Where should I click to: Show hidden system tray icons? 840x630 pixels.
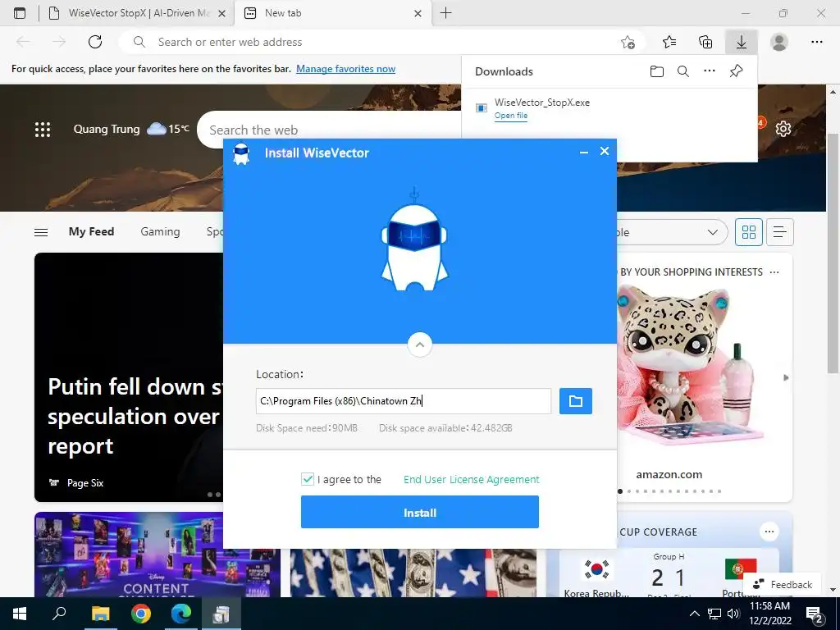tap(694, 614)
